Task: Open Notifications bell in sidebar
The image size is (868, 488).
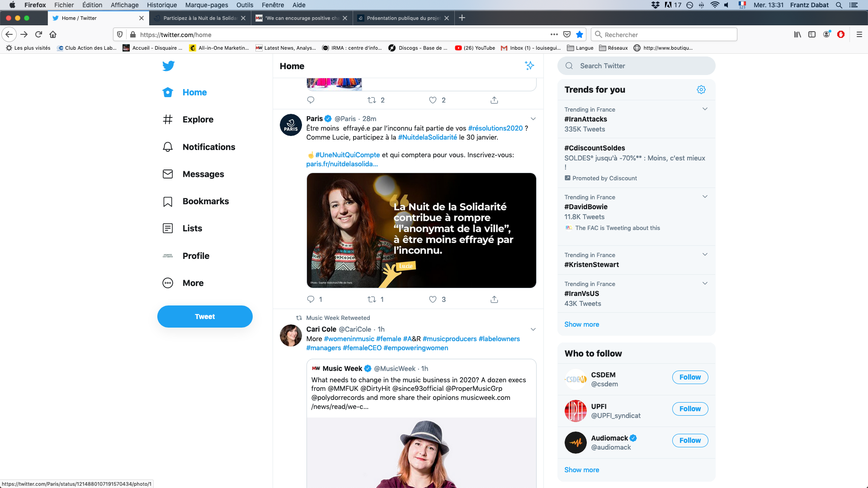Action: [x=199, y=147]
